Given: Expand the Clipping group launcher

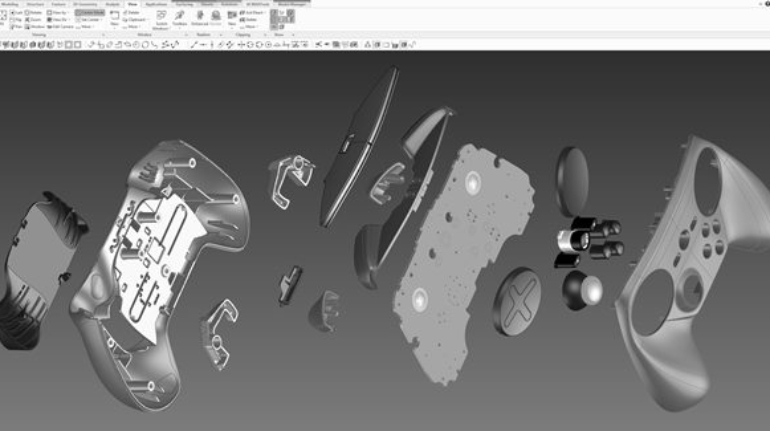Looking at the screenshot, I should [x=266, y=35].
